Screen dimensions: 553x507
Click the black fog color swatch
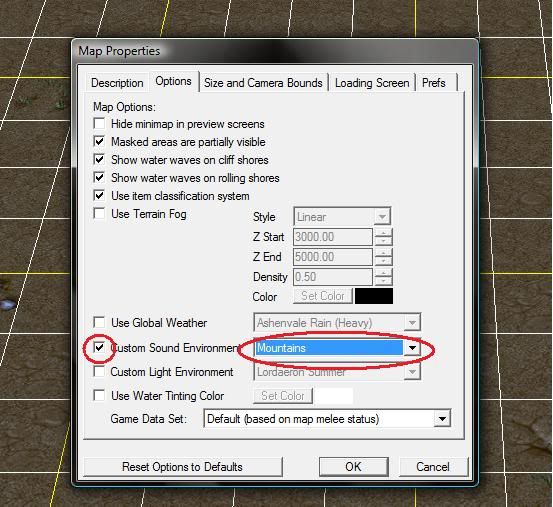(374, 296)
